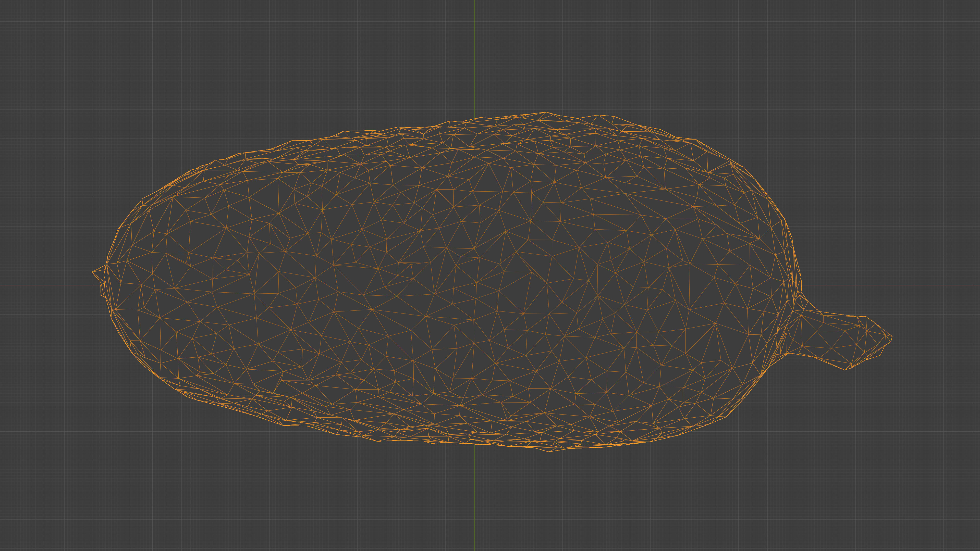Viewport: 980px width, 551px height.
Task: Click the mesh object's orange origin dot
Action: click(x=475, y=285)
